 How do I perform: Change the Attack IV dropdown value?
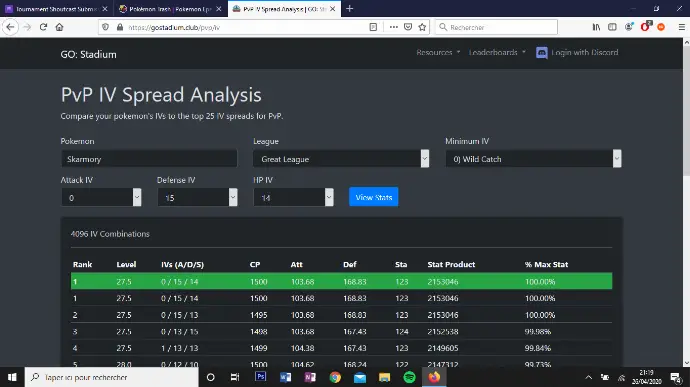point(101,197)
